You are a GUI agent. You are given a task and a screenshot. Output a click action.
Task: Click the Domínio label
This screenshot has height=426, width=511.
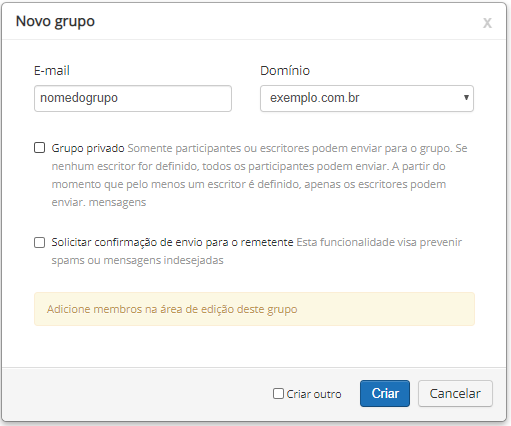point(285,71)
